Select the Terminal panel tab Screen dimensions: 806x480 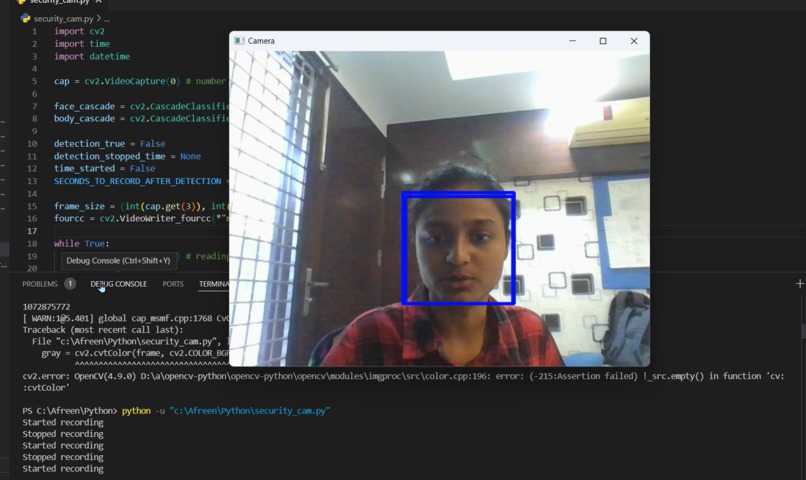click(214, 284)
